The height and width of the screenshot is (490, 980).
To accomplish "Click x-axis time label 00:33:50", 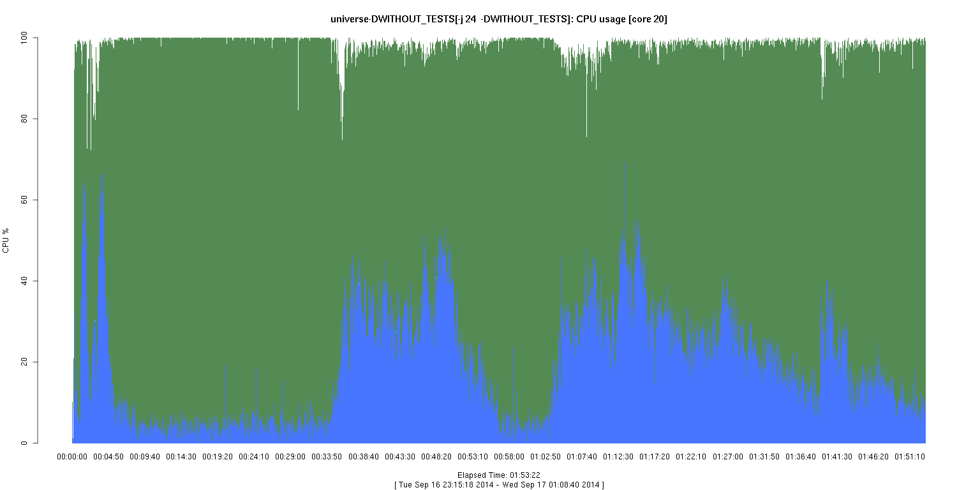I will [327, 457].
